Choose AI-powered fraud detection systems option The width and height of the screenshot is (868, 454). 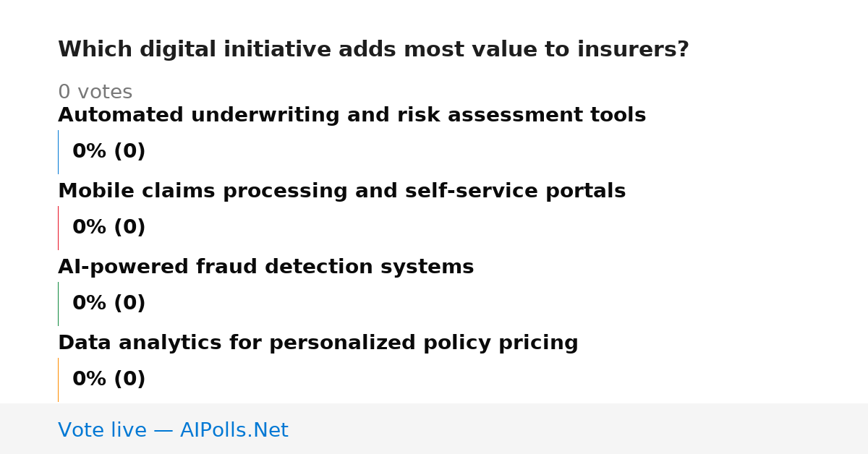265,267
